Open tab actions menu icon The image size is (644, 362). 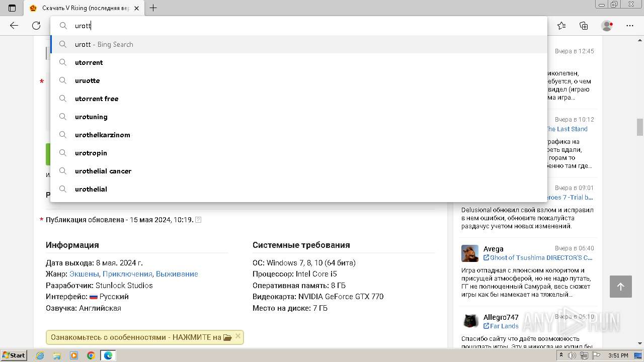(x=13, y=8)
